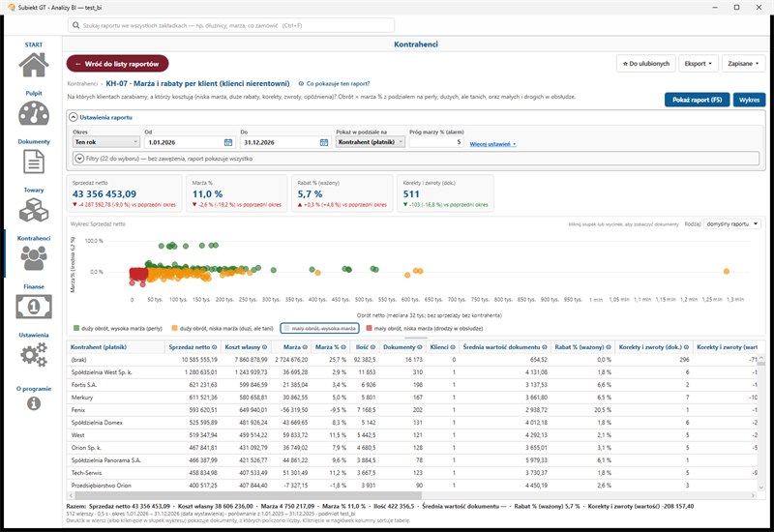
Task: Select row Tech-Serwis
Action: point(412,473)
